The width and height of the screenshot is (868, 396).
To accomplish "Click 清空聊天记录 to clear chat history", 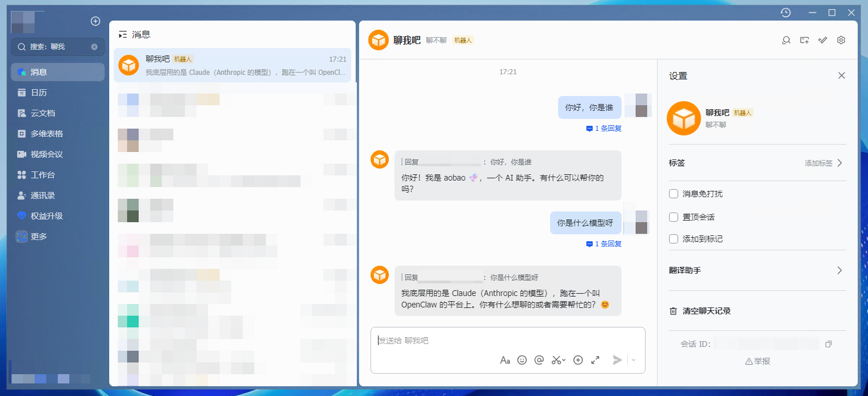I will pyautogui.click(x=706, y=311).
